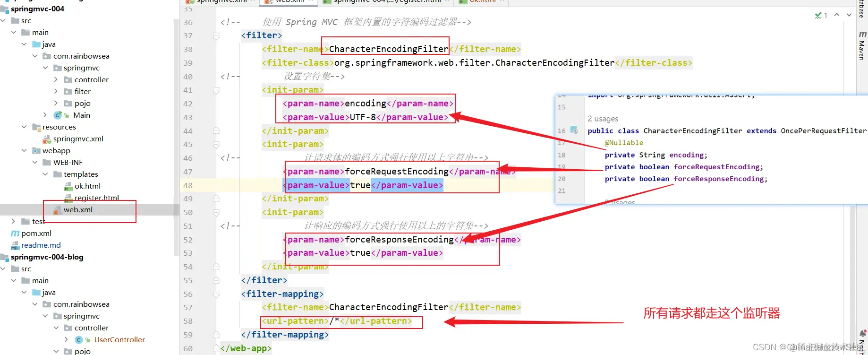Fold the init-param tag at line 41
Screen dimensions: 868x355
coord(216,90)
